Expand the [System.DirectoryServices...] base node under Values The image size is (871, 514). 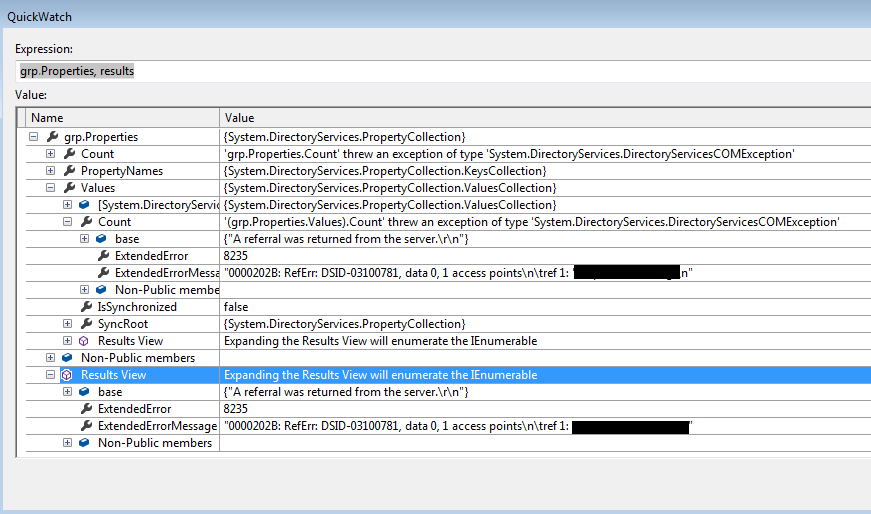coord(67,204)
